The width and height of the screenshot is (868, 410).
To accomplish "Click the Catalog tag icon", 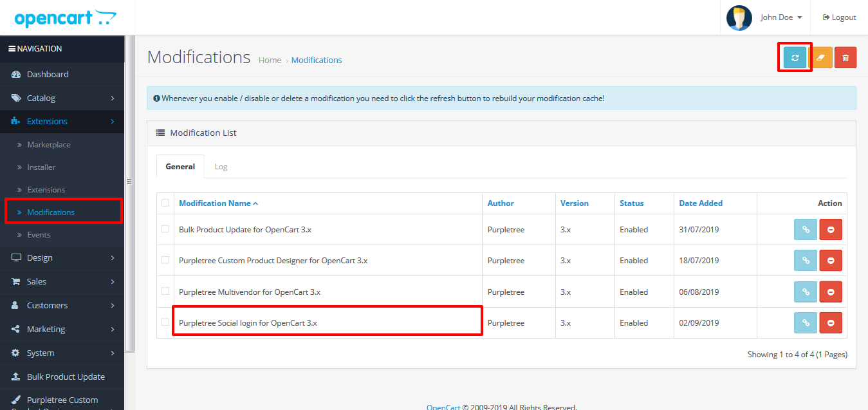I will point(16,98).
